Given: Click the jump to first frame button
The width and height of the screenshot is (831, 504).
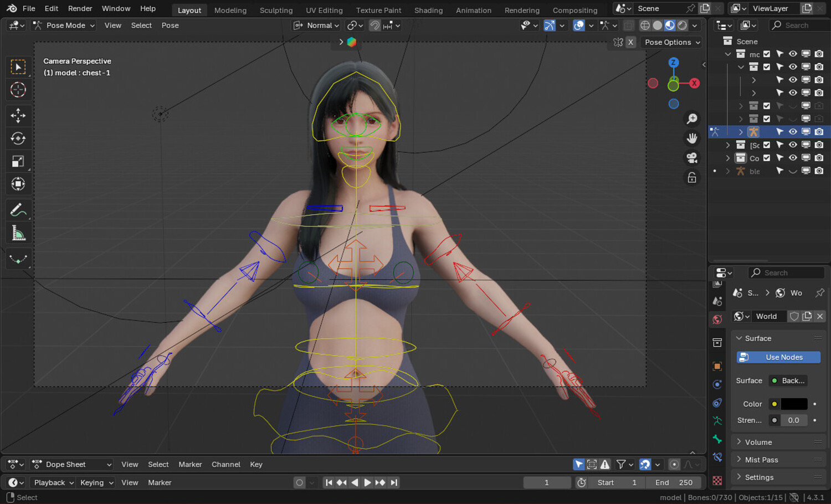Looking at the screenshot, I should point(329,482).
